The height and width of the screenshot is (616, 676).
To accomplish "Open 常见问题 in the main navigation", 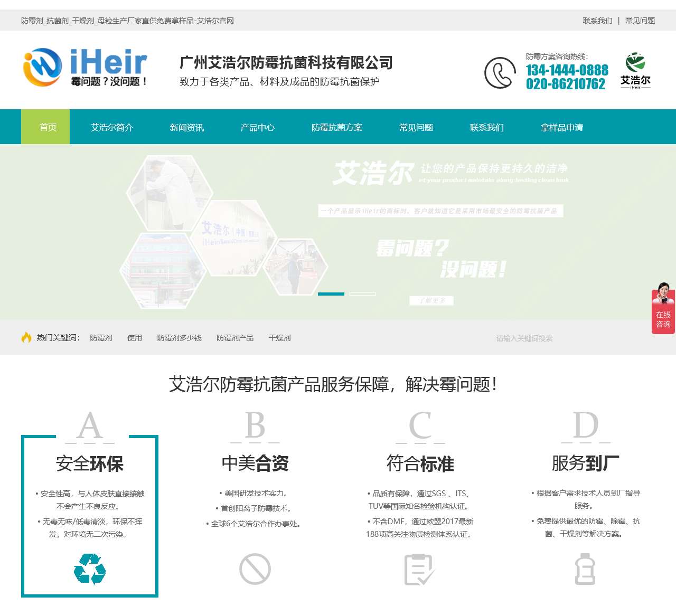I will [x=416, y=127].
